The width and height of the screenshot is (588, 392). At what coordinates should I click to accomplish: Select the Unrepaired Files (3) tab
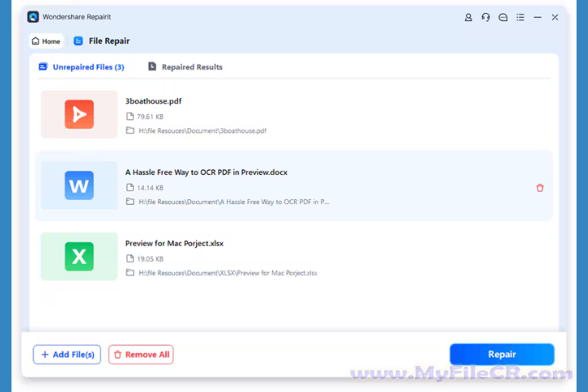coord(82,67)
